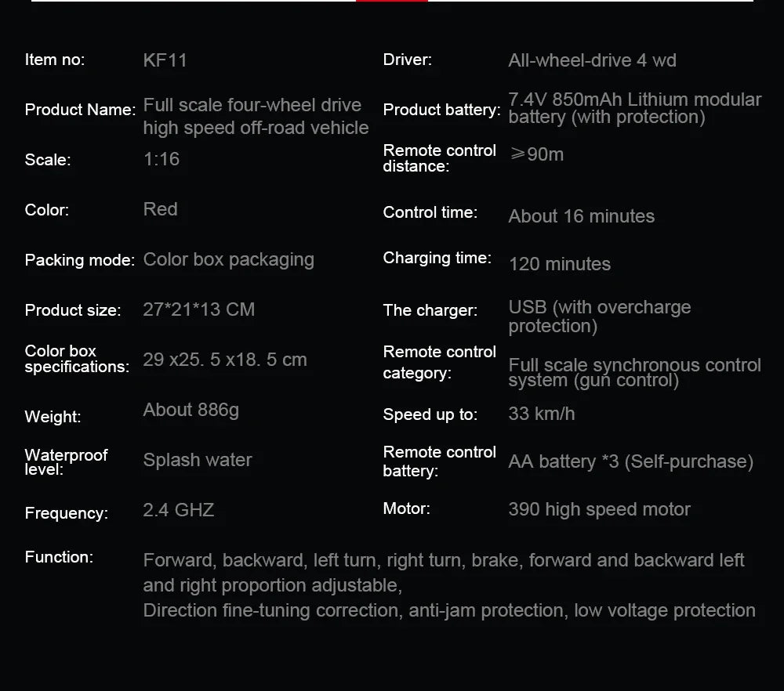This screenshot has width=784, height=691.
Task: Select the 'Product Name:' label
Action: tap(80, 110)
